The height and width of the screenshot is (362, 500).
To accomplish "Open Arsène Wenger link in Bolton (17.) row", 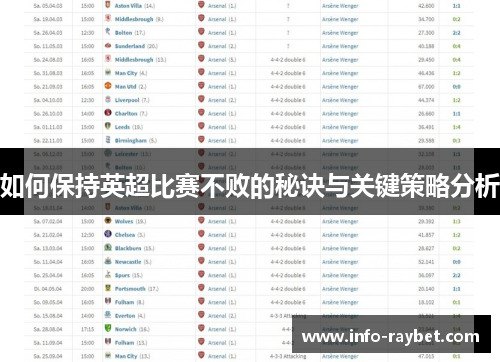I will click(340, 33).
